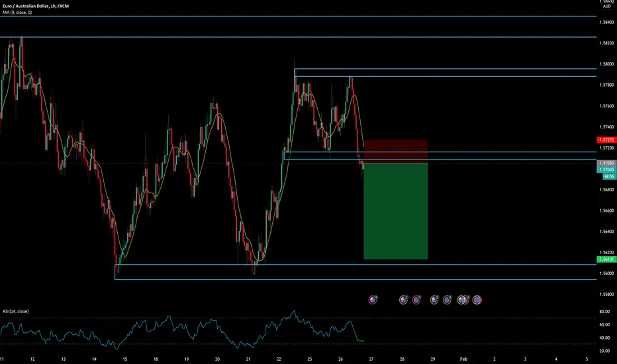The width and height of the screenshot is (617, 364).
Task: Click the 1.56400 price axis label
Action: point(606,232)
